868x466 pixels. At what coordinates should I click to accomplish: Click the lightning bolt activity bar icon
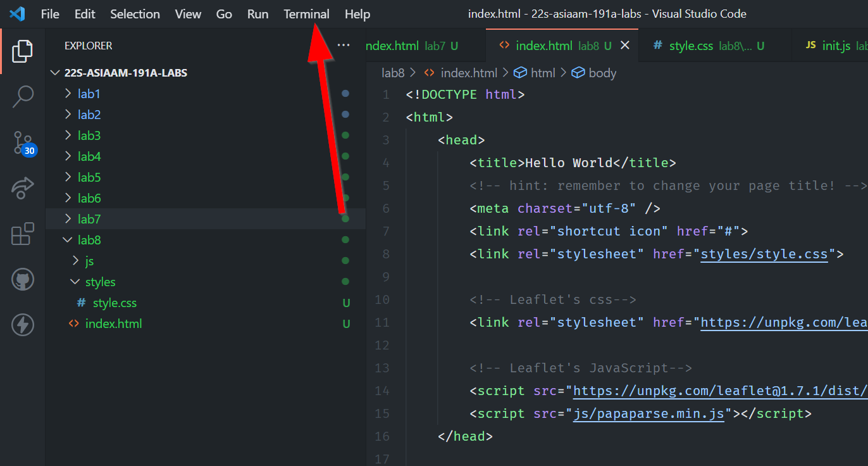pos(23,325)
